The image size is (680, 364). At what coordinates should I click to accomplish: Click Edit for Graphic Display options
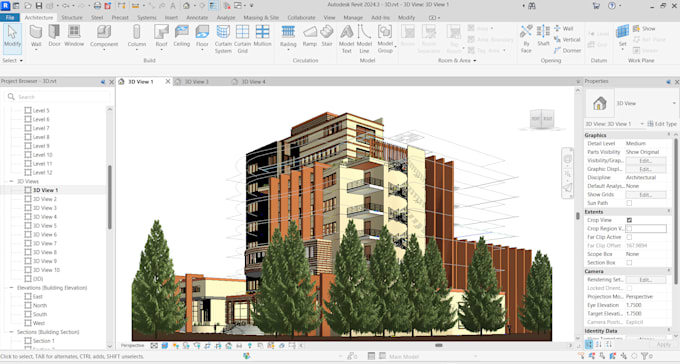point(646,169)
